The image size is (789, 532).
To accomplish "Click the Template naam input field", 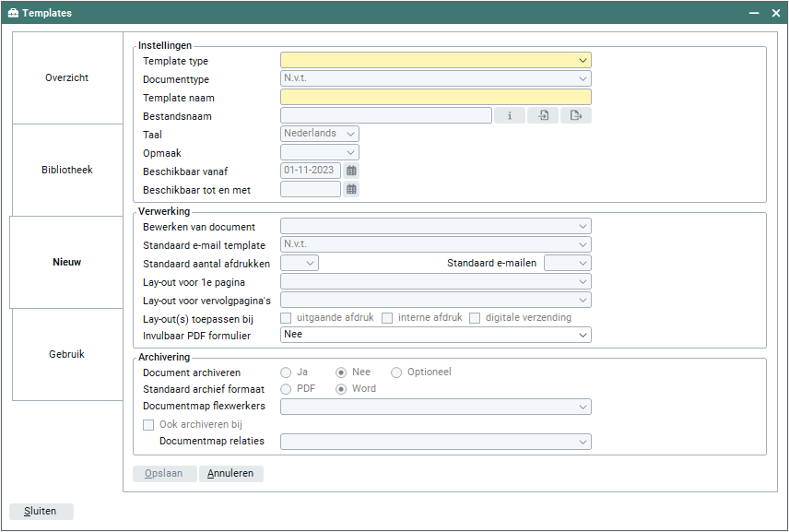I will point(435,97).
